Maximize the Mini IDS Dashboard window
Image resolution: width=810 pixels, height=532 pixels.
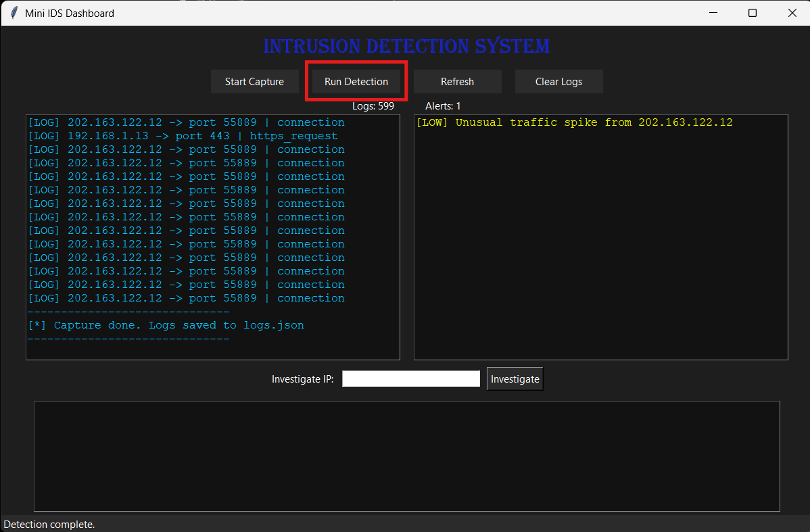point(753,13)
